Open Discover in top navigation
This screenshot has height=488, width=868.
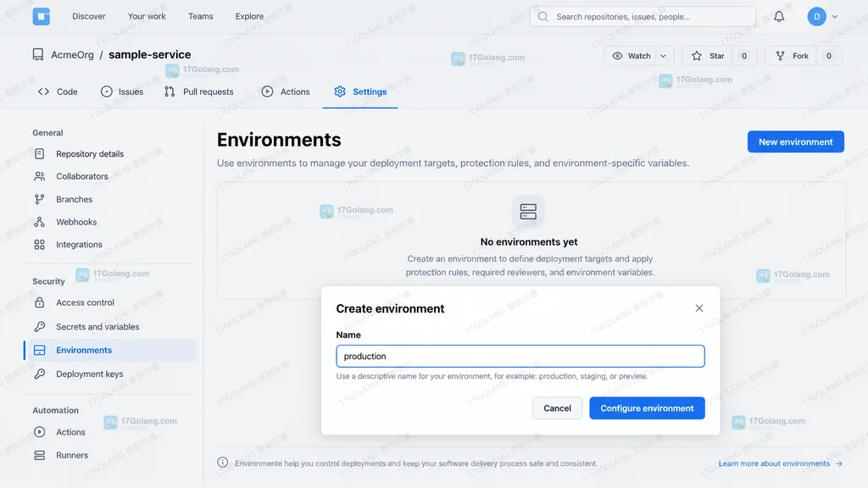(88, 17)
